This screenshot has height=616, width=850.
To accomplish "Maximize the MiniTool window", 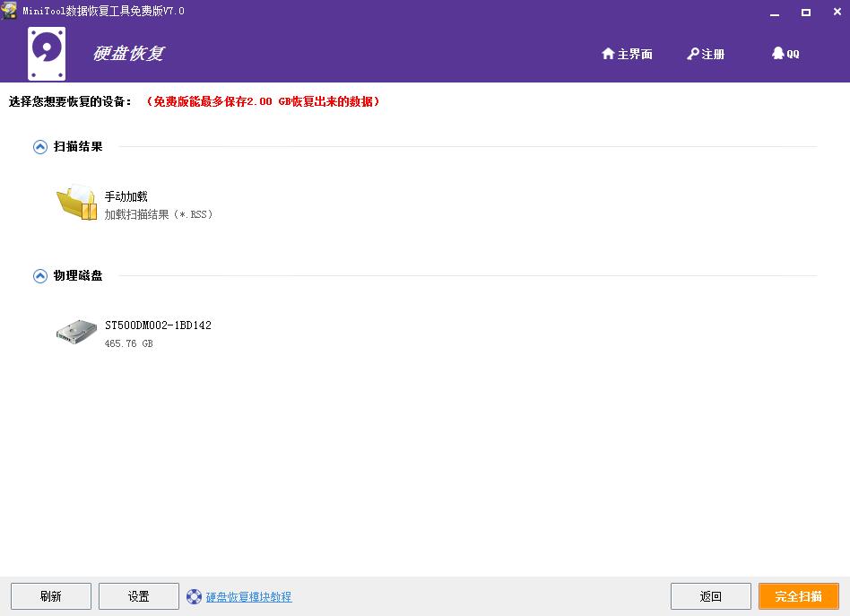I will [x=806, y=12].
